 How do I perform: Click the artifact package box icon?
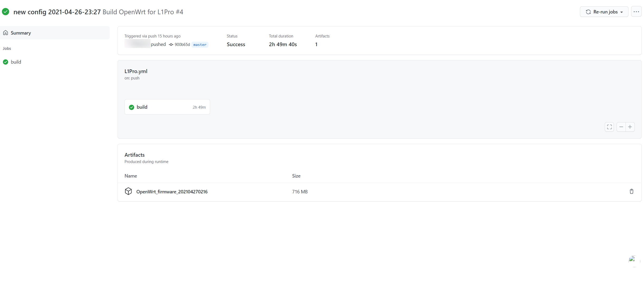click(128, 191)
